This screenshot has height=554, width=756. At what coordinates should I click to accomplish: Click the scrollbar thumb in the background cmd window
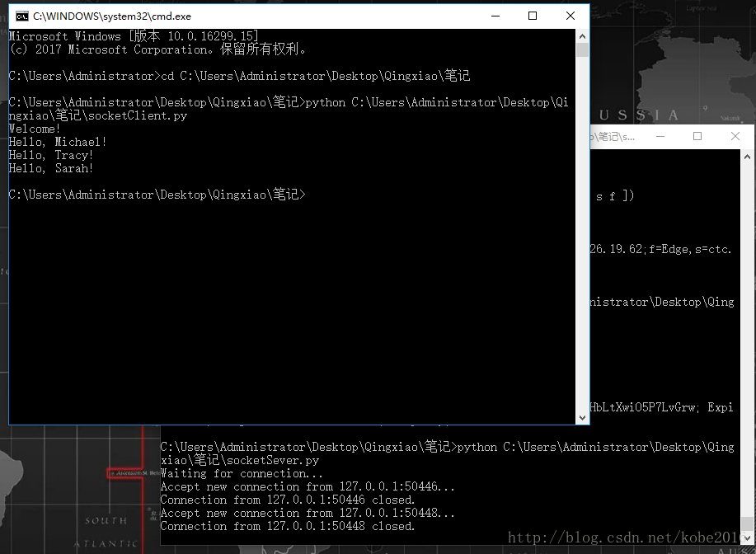[747, 523]
